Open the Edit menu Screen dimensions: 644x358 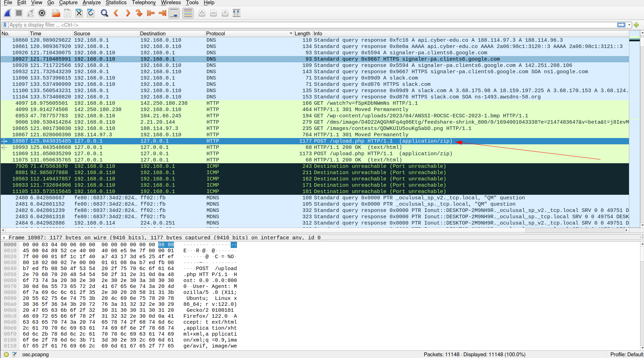pyautogui.click(x=22, y=2)
